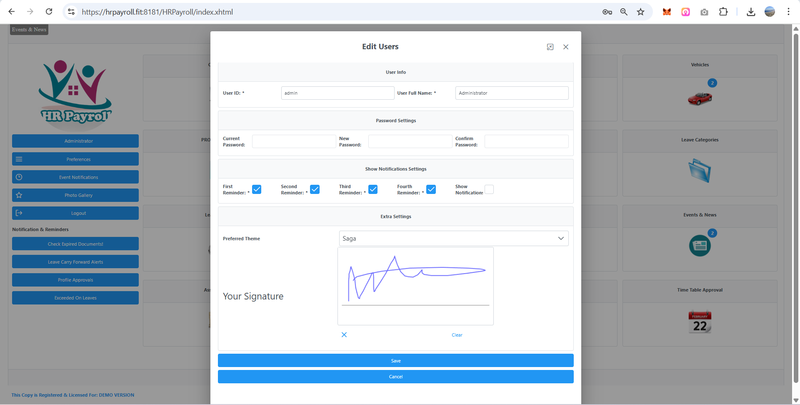Open the Chrome three-dot menu
The height and width of the screenshot is (405, 800).
coord(788,12)
